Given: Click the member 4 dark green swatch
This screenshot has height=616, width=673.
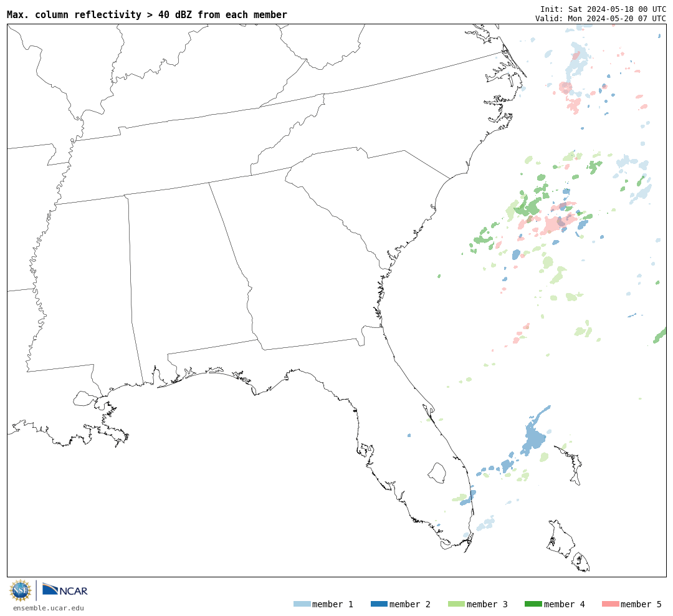Looking at the screenshot, I should pyautogui.click(x=533, y=604).
